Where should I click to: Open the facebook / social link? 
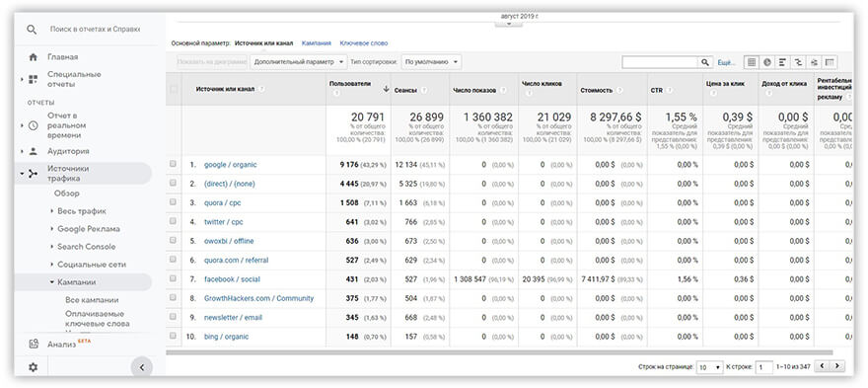(232, 279)
